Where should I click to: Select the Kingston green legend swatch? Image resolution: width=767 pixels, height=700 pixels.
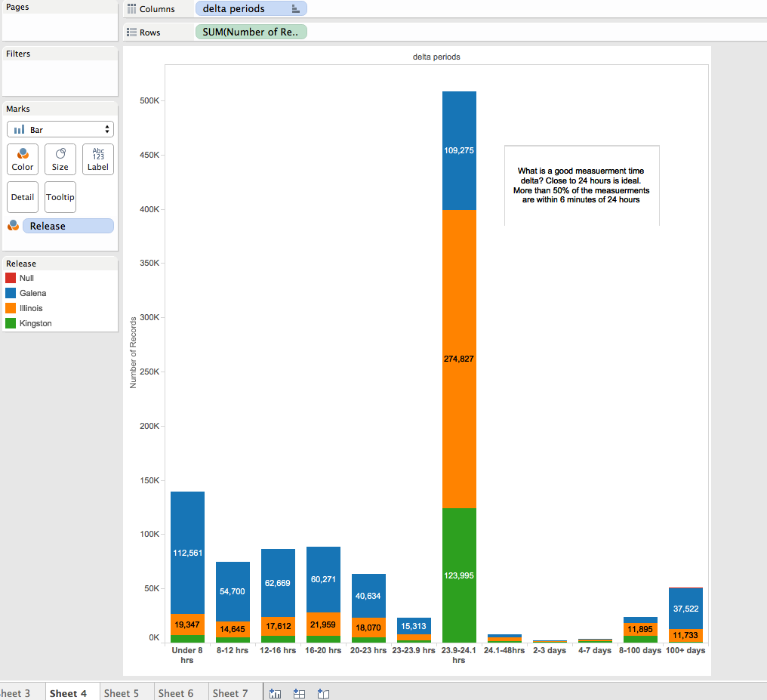[x=11, y=323]
